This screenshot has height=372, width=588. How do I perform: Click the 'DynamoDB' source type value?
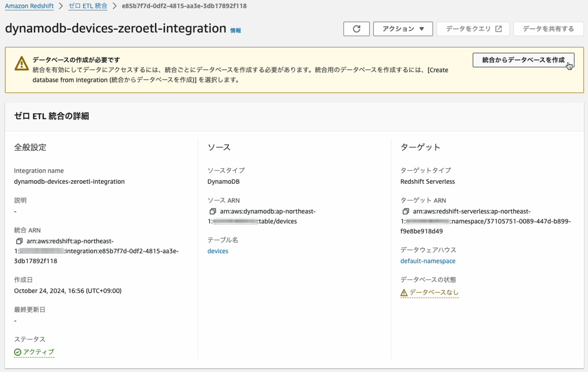[x=223, y=181]
